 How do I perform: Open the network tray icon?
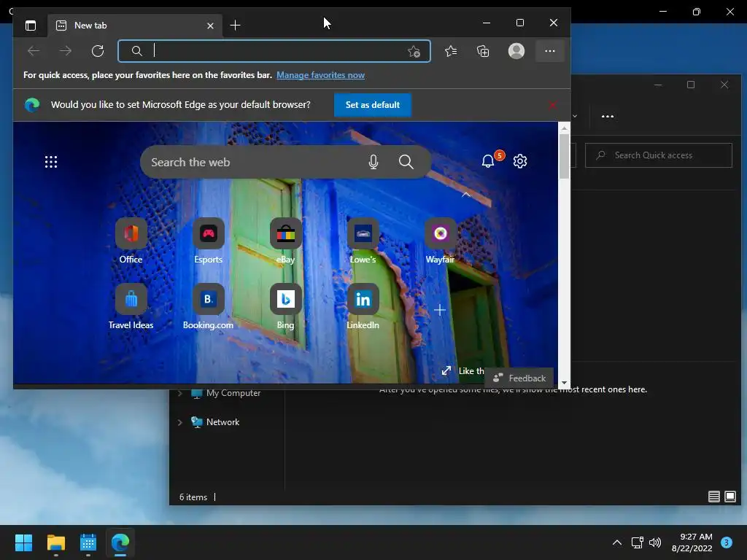tap(637, 542)
